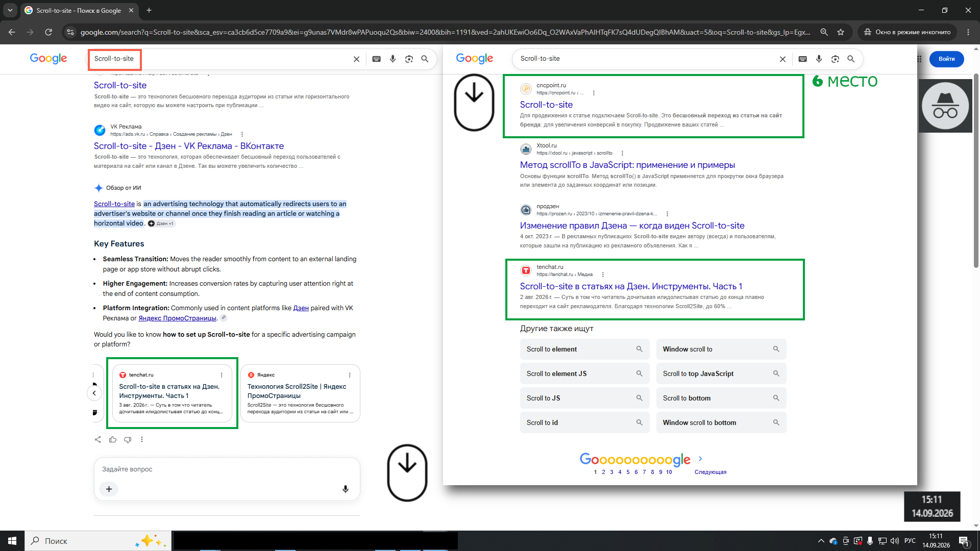Open options on the Яндекс source card
This screenshot has width=980, height=551.
tap(350, 375)
